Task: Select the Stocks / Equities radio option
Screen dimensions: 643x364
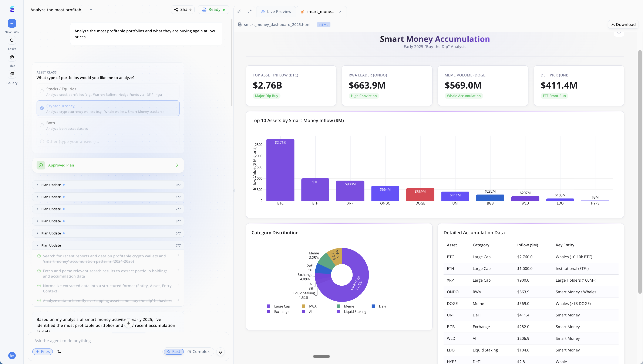Action: point(42,91)
